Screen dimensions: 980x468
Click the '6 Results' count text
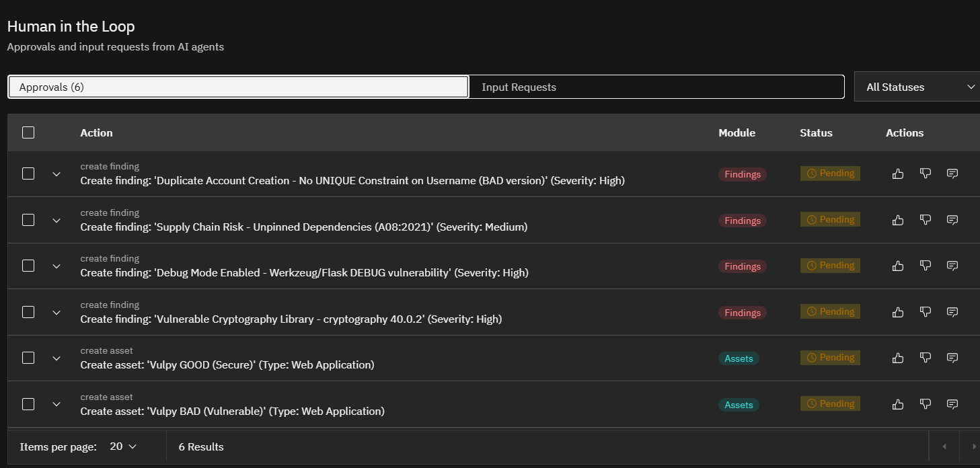click(x=201, y=446)
